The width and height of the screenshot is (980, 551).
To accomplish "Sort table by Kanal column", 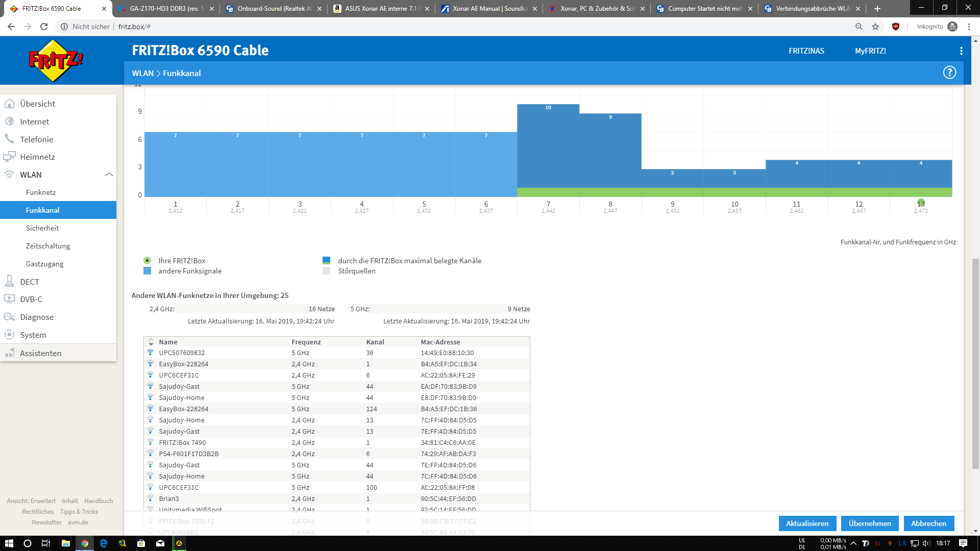I will pyautogui.click(x=375, y=342).
